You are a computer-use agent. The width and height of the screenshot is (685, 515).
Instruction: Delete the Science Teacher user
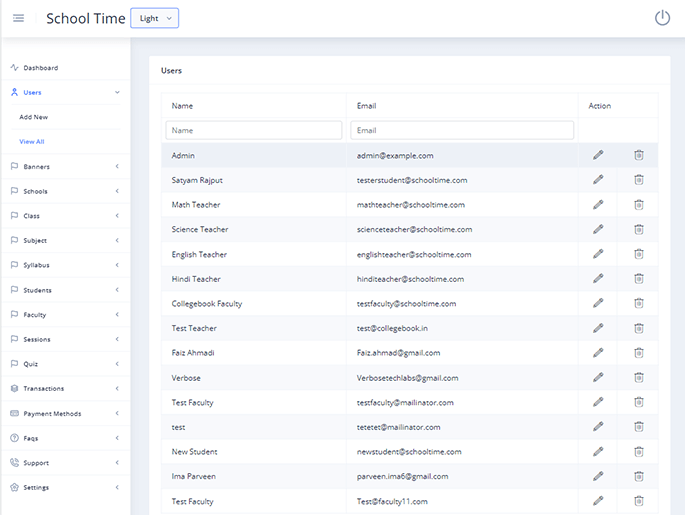coord(639,229)
